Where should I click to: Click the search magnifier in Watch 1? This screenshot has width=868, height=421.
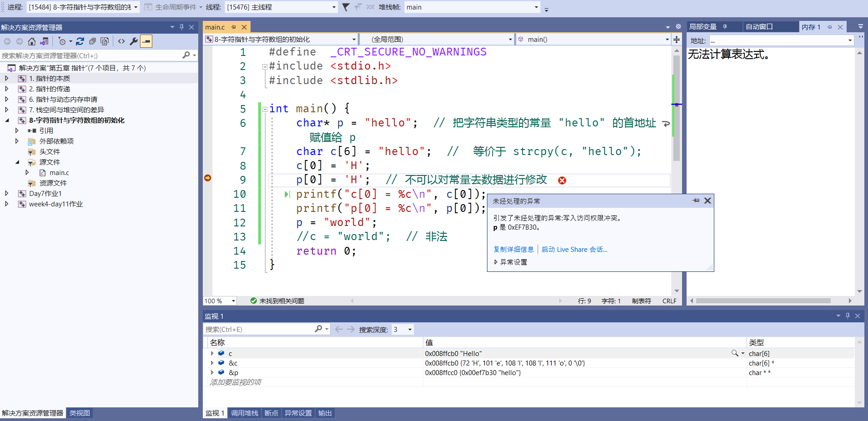(318, 329)
